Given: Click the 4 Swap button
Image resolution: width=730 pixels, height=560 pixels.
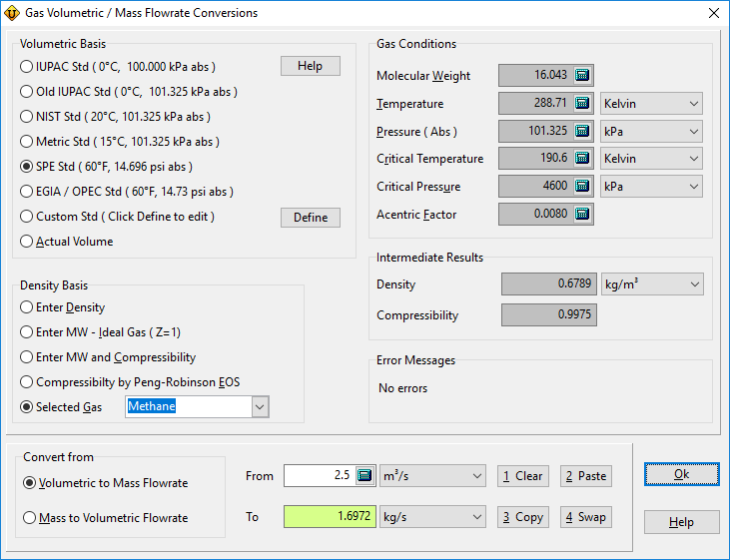Looking at the screenshot, I should [x=585, y=517].
